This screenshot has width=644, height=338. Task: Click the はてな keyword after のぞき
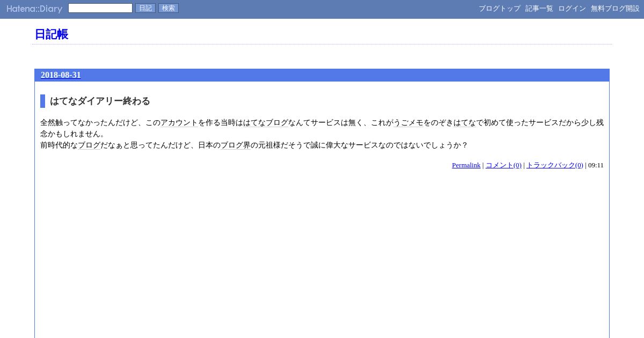465,123
